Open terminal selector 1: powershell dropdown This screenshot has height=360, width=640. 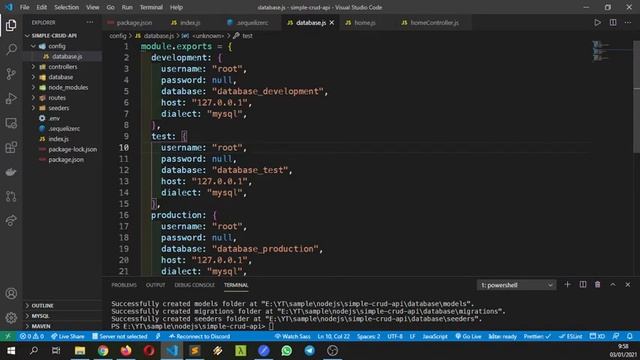(x=516, y=285)
